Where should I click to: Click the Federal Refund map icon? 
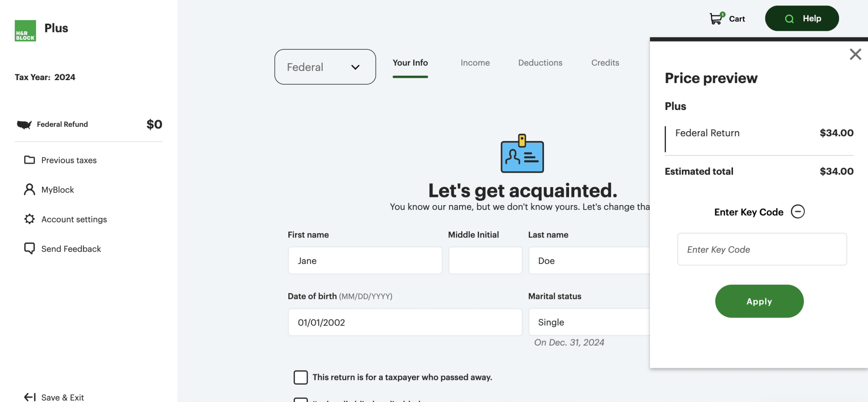(24, 125)
